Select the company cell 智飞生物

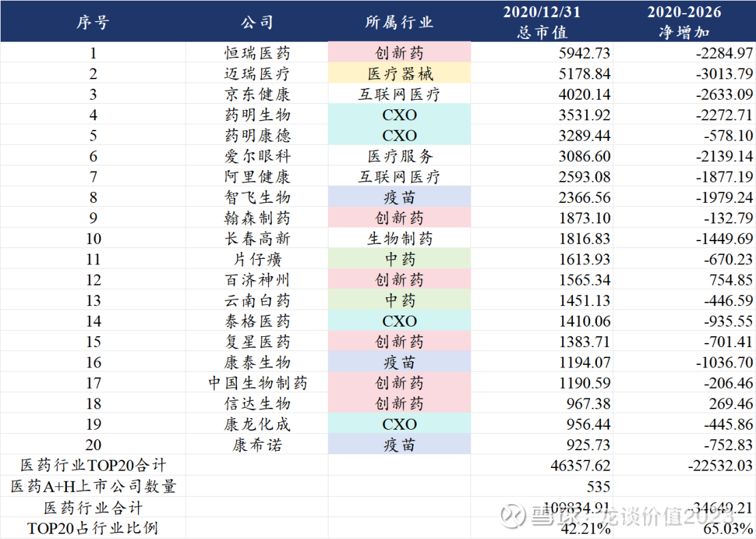tap(257, 197)
